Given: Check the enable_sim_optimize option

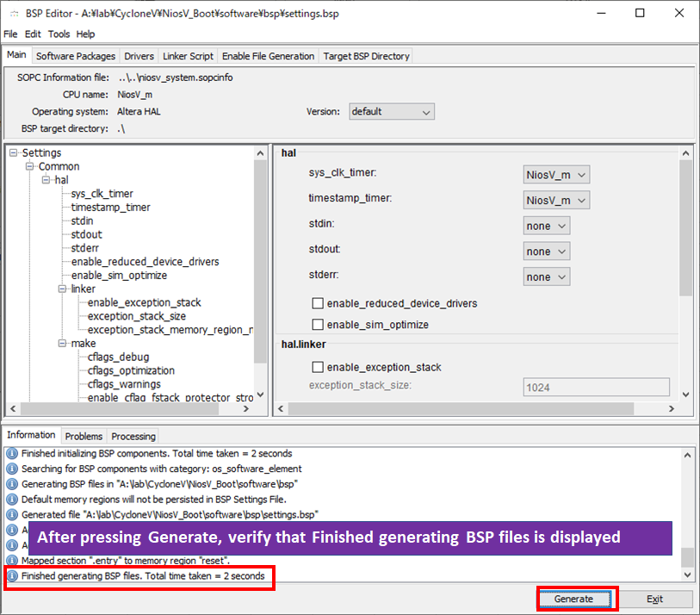Looking at the screenshot, I should (x=318, y=324).
